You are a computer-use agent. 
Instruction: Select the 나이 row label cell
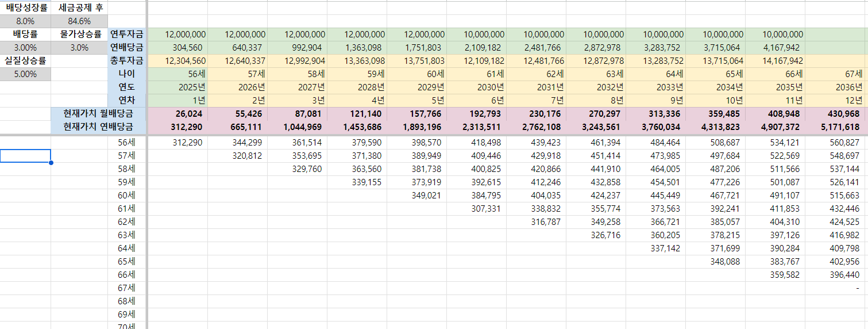tap(127, 74)
